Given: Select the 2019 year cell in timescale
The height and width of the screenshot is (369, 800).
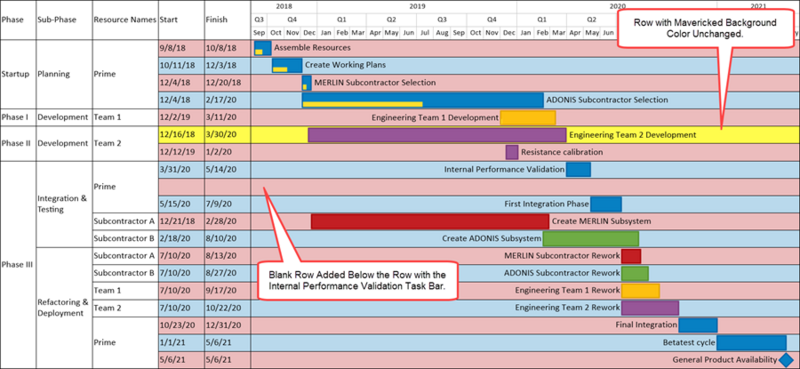Looking at the screenshot, I should point(417,7).
